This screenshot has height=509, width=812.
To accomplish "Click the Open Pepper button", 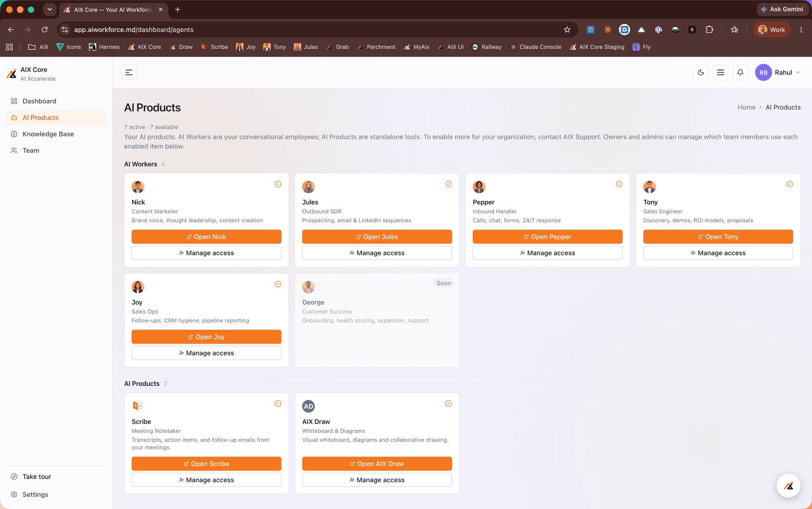I will tap(547, 237).
